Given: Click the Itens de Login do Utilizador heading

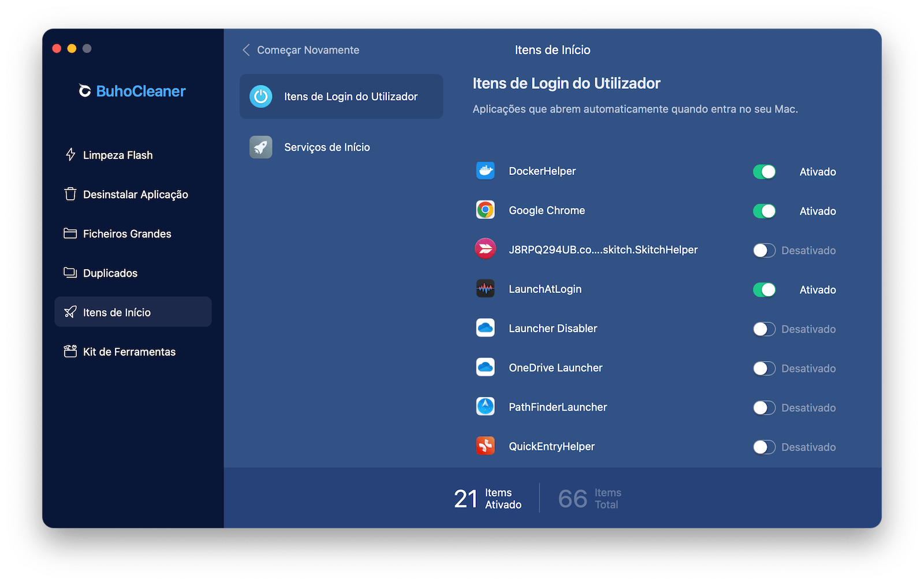Looking at the screenshot, I should click(x=567, y=83).
